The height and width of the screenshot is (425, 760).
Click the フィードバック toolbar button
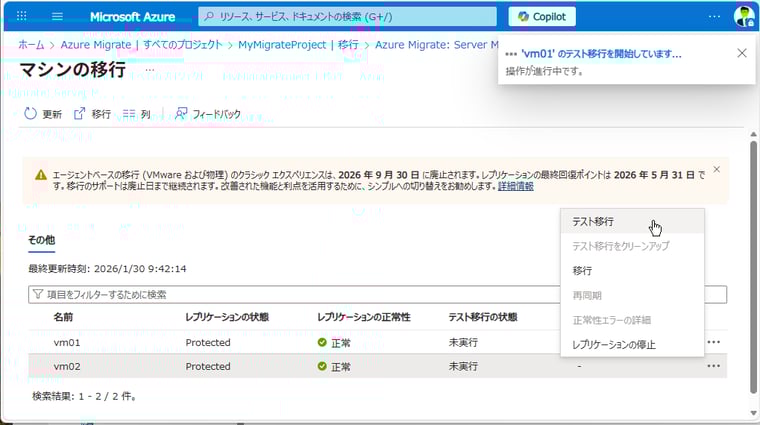click(x=208, y=114)
